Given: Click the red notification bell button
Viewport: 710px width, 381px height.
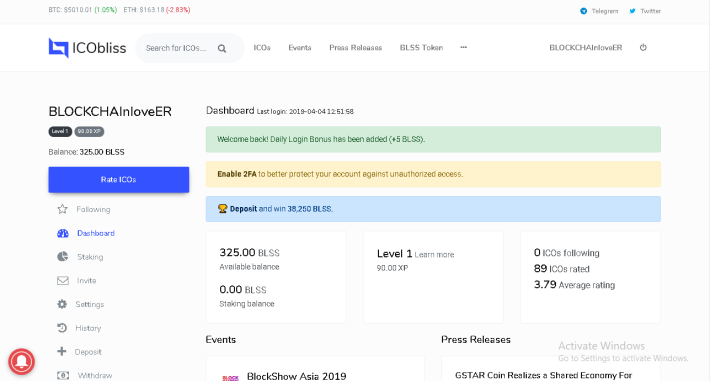Looking at the screenshot, I should [x=21, y=362].
